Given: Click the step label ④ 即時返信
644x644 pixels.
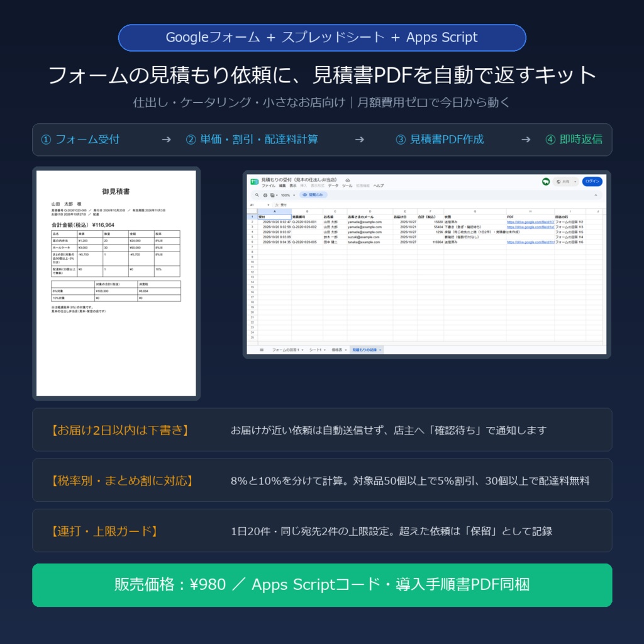Looking at the screenshot, I should click(x=574, y=140).
